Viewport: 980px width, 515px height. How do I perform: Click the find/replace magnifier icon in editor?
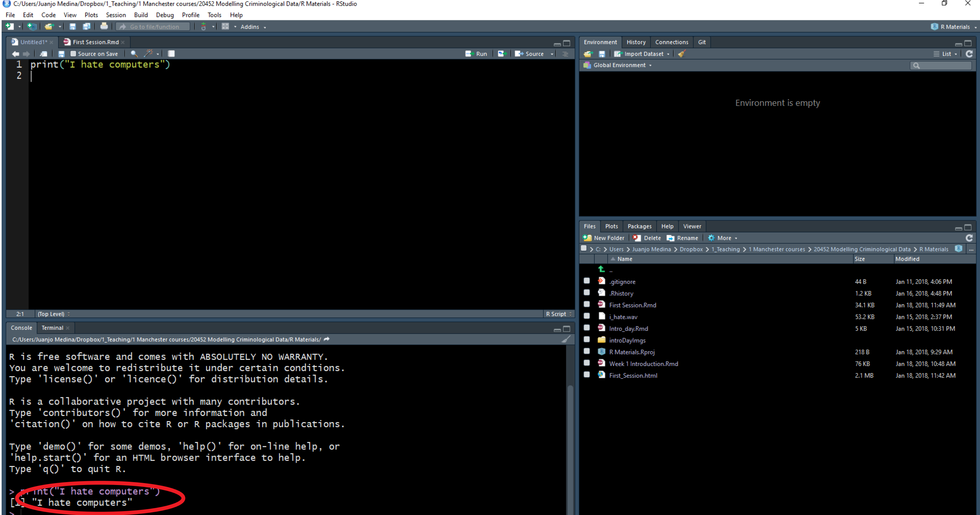[x=134, y=54]
